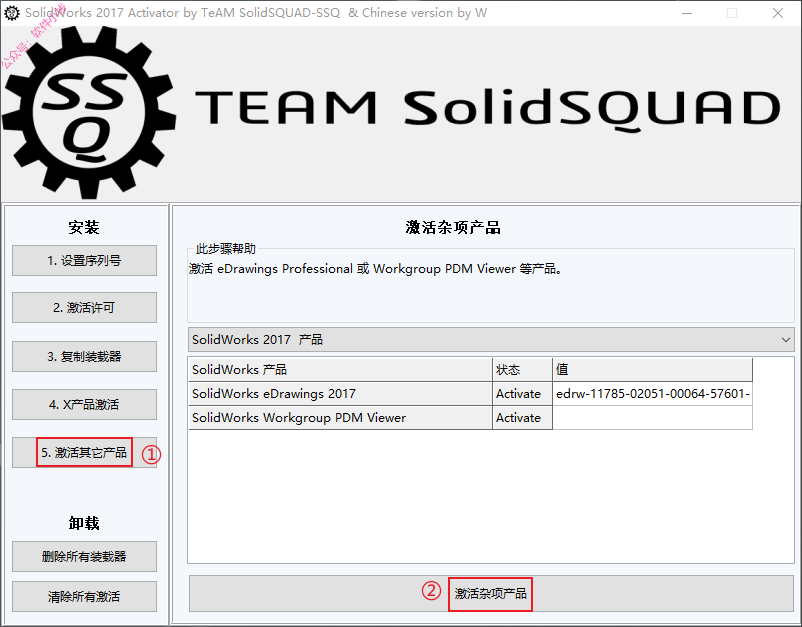Image resolution: width=802 pixels, height=627 pixels.
Task: Click the 'SolidWorks 产品' column header
Action: [340, 370]
